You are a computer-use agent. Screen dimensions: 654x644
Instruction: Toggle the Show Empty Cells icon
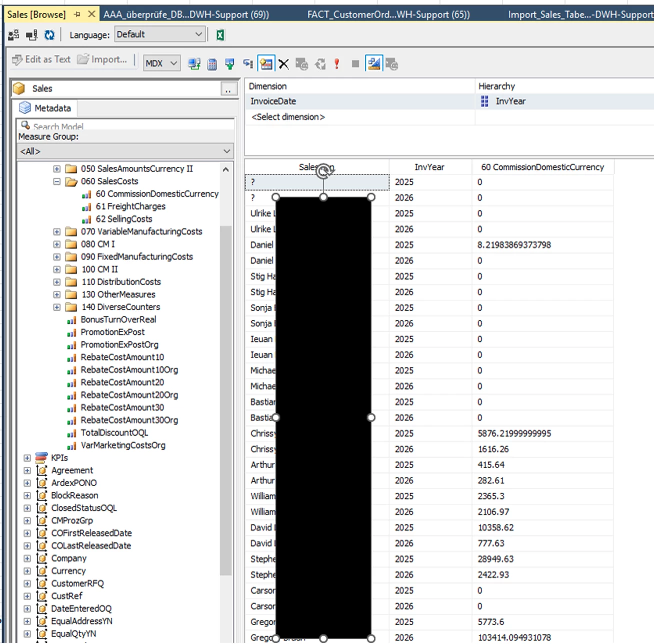[x=266, y=64]
